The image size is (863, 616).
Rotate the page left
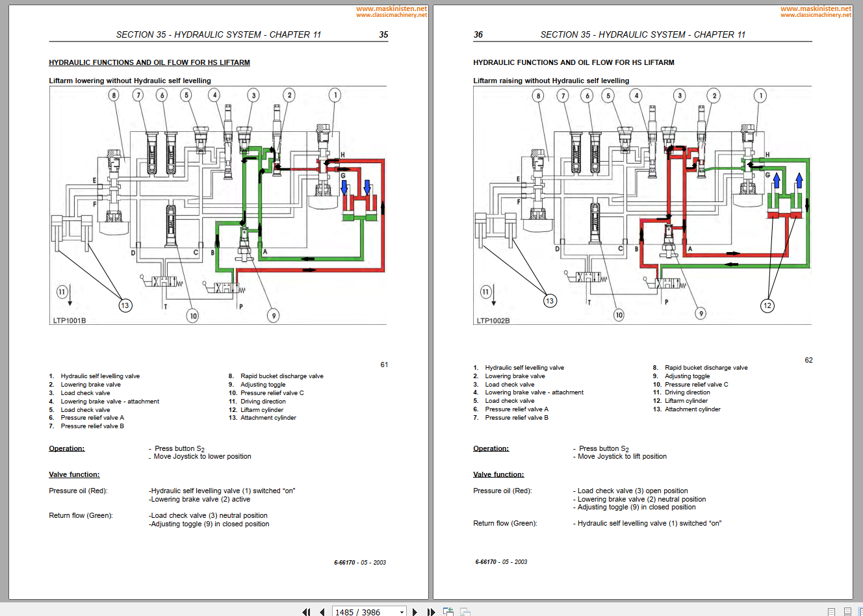coord(448,611)
